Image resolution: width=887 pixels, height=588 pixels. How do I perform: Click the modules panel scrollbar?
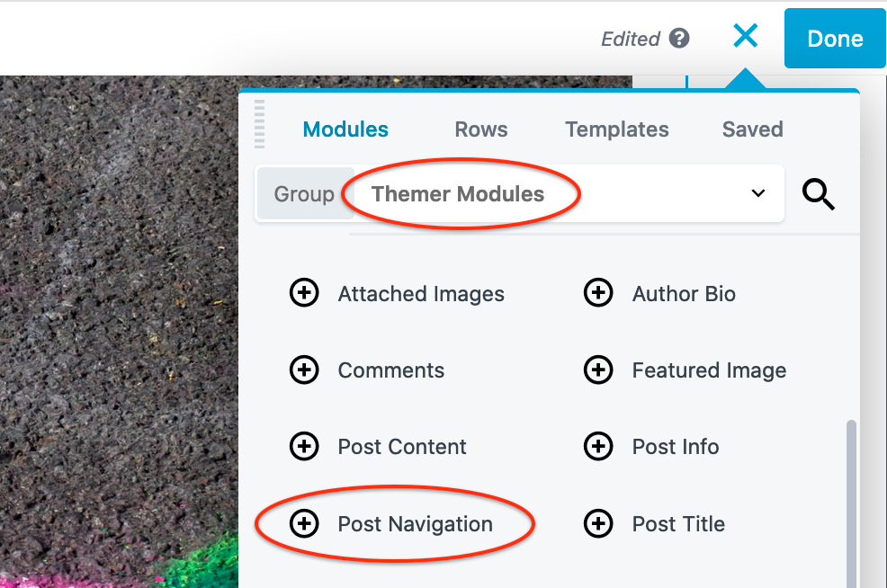851,503
